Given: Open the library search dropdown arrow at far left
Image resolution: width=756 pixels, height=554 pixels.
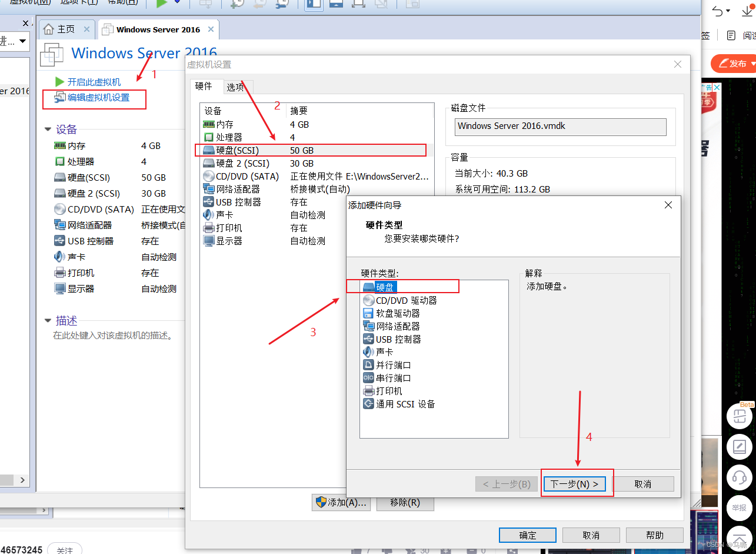Looking at the screenshot, I should pyautogui.click(x=22, y=41).
